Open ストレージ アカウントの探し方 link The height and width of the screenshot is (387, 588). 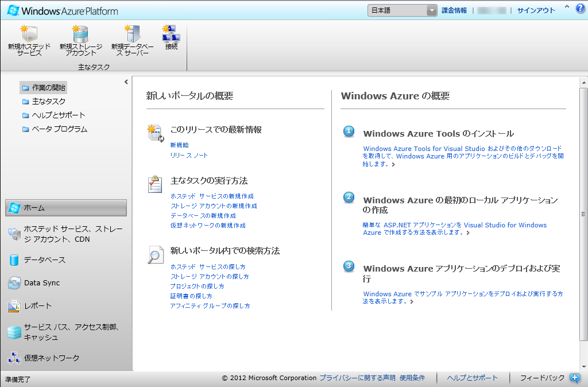(210, 276)
